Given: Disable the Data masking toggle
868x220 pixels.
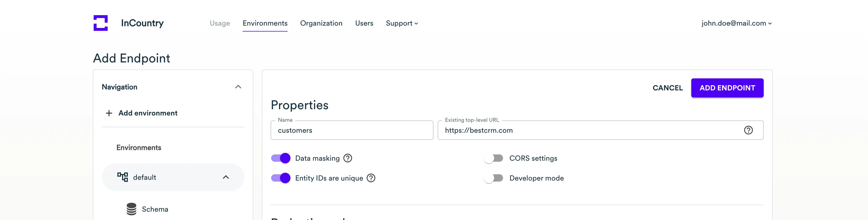Looking at the screenshot, I should 281,158.
